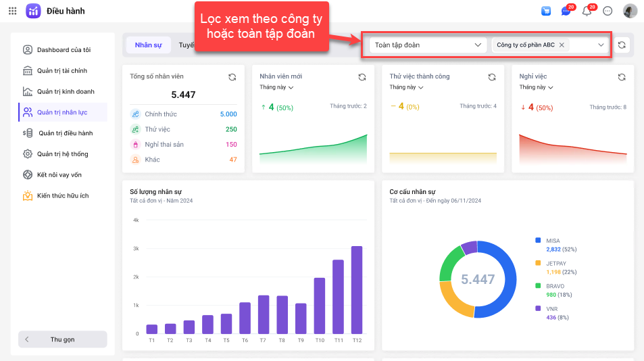Click the Cơ cấu nhân sự title
Image resolution: width=644 pixels, height=361 pixels.
click(x=412, y=192)
